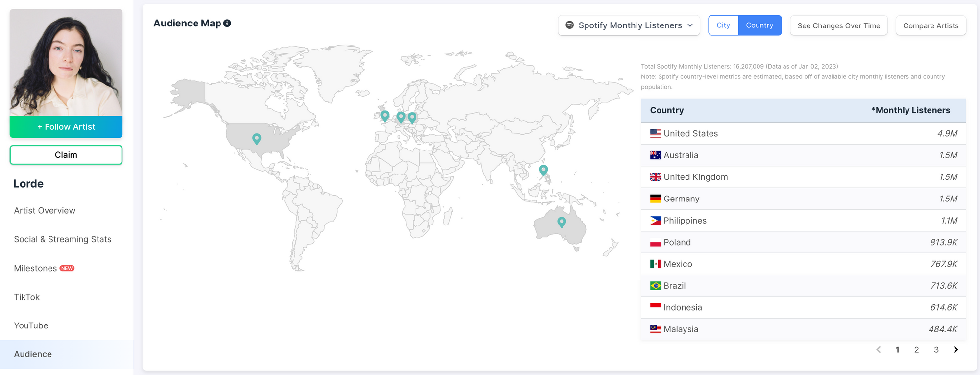980x375 pixels.
Task: Click the map pin over Australia
Action: click(x=562, y=222)
